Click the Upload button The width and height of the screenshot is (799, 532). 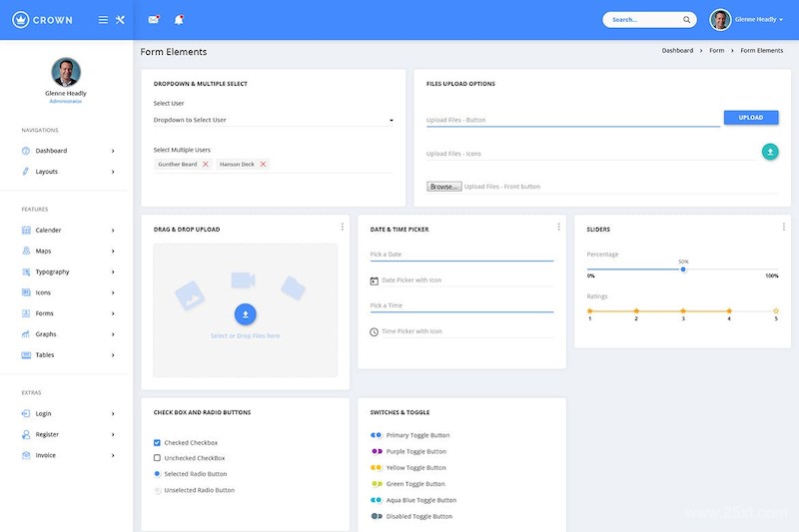click(751, 118)
